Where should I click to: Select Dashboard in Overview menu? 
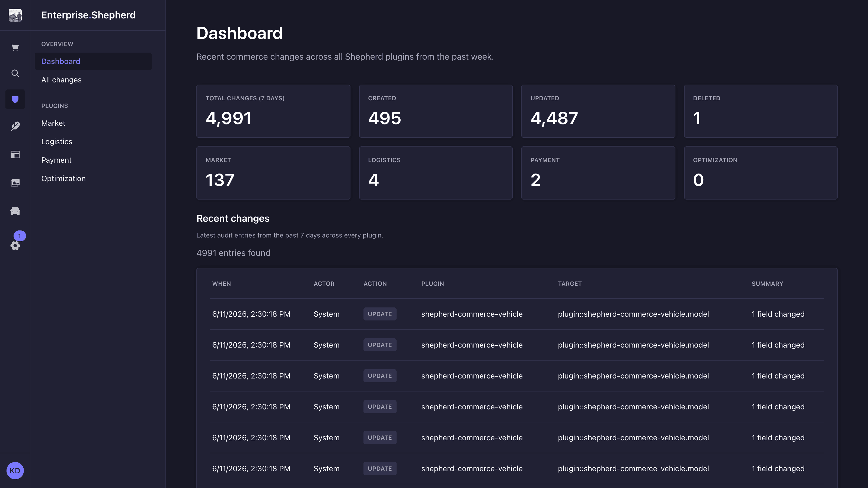[x=93, y=61]
